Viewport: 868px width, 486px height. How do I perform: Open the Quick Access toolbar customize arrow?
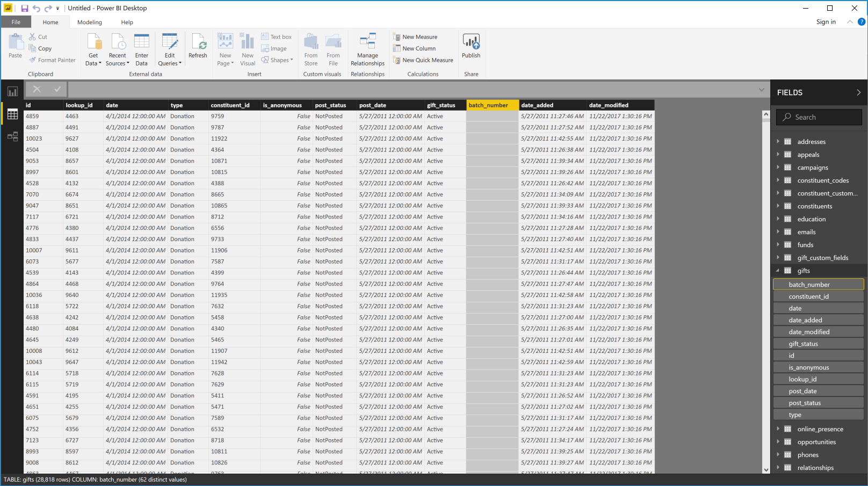[x=57, y=9]
